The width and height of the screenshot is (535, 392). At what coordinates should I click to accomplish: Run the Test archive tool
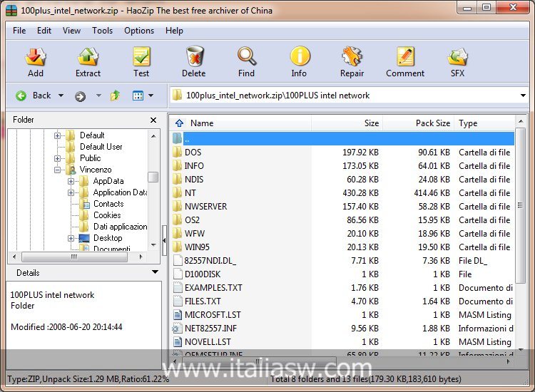[x=141, y=62]
